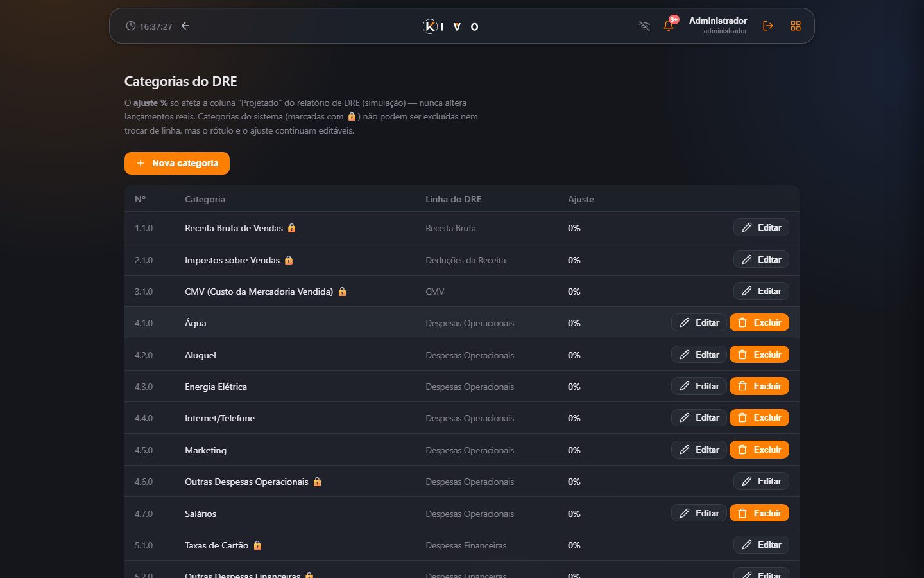
Task: Edit the CMV category row
Action: pos(761,291)
